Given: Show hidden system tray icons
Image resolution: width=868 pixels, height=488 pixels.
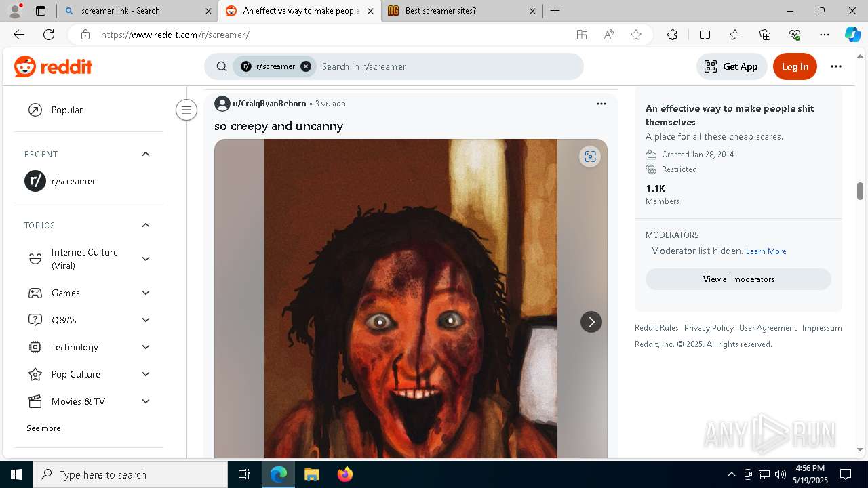Looking at the screenshot, I should pos(731,474).
